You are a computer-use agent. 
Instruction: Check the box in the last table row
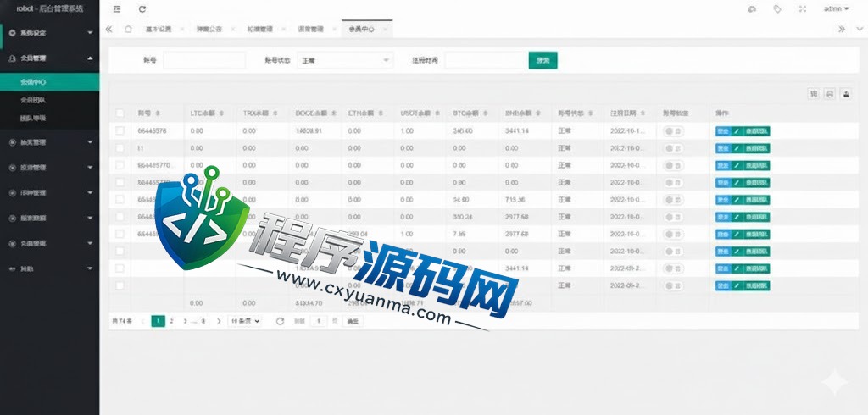[120, 285]
